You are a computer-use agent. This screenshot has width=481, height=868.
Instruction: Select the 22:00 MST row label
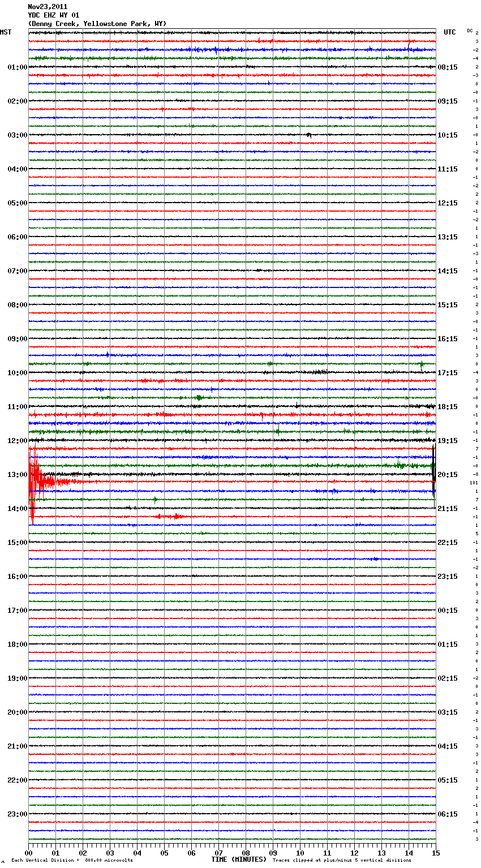18,780
